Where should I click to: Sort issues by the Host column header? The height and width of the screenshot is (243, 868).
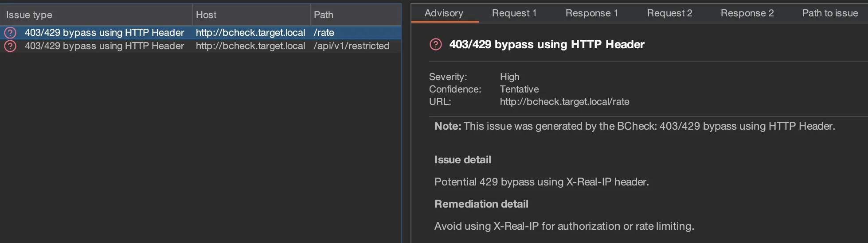tap(206, 15)
